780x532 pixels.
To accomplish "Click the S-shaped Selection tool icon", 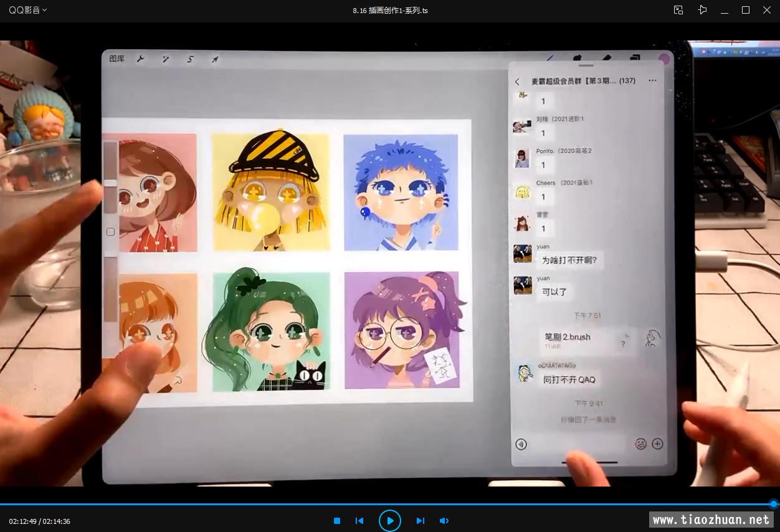I will [x=191, y=59].
